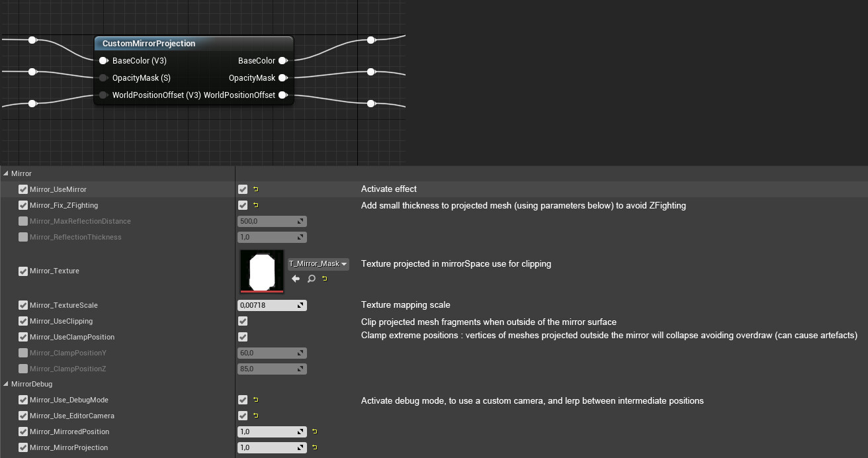Toggle override checkbox beside Mirror_TextureScale label
The image size is (868, 458).
(x=23, y=305)
